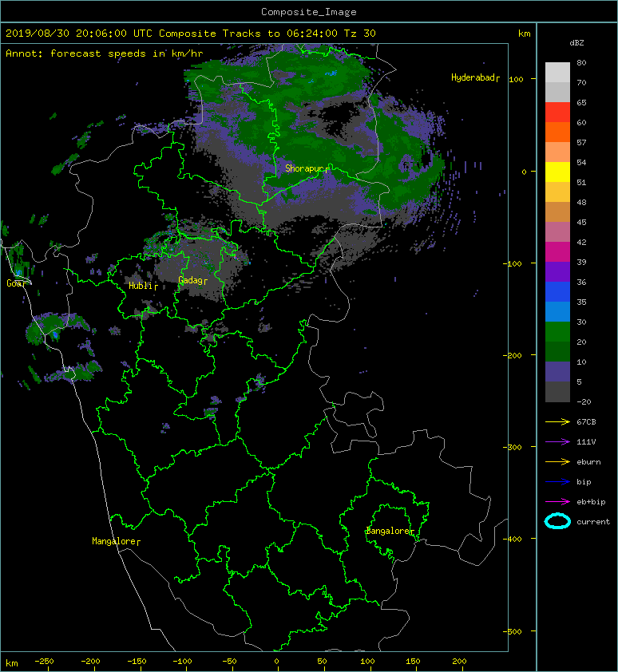
Task: Click the Goa label on the coast
Action: 16,283
